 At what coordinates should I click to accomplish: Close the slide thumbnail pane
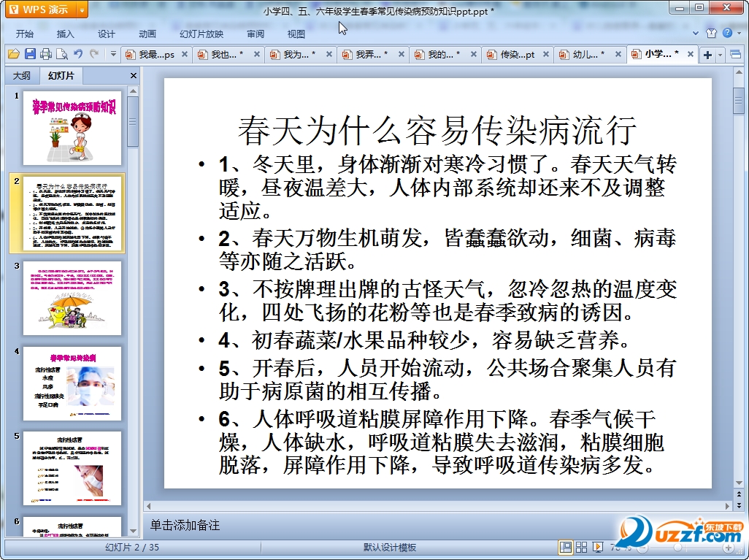click(134, 75)
